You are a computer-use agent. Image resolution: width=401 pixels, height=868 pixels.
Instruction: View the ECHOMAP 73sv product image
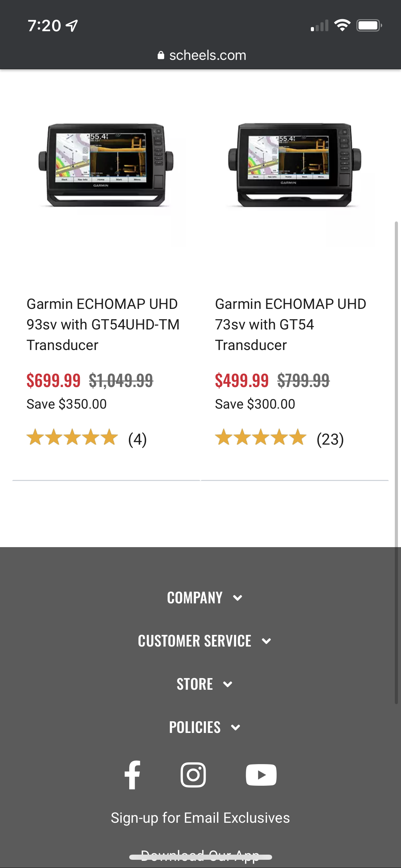294,165
